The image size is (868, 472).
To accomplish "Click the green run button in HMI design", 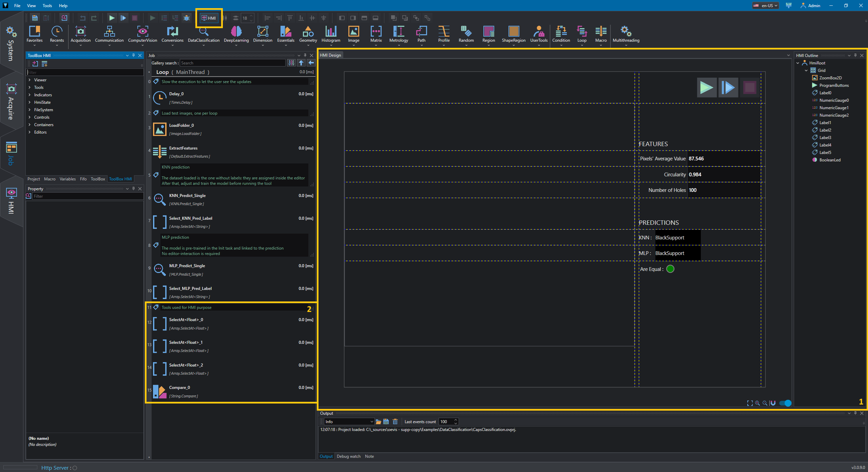I will click(x=707, y=87).
